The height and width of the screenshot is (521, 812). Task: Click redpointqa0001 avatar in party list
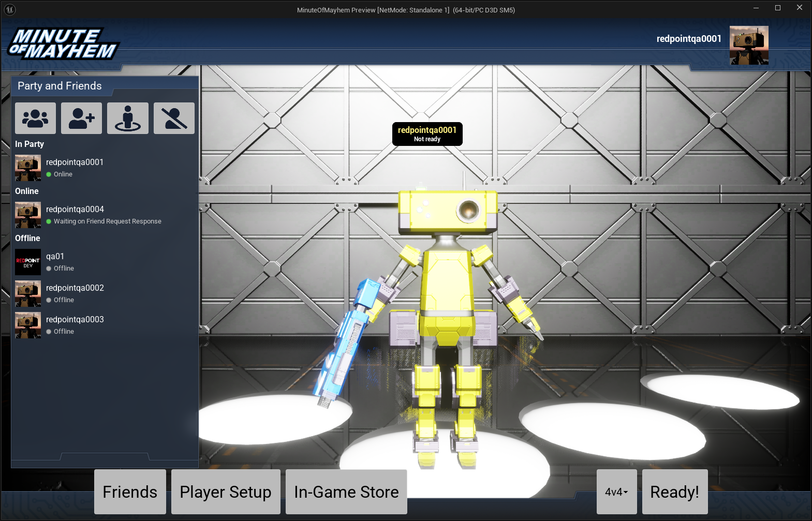tap(28, 168)
